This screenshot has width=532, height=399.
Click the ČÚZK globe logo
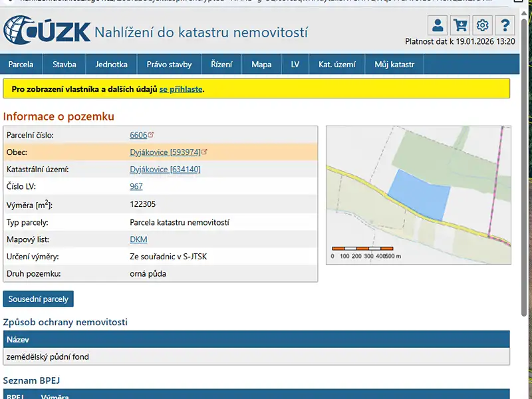pyautogui.click(x=47, y=30)
